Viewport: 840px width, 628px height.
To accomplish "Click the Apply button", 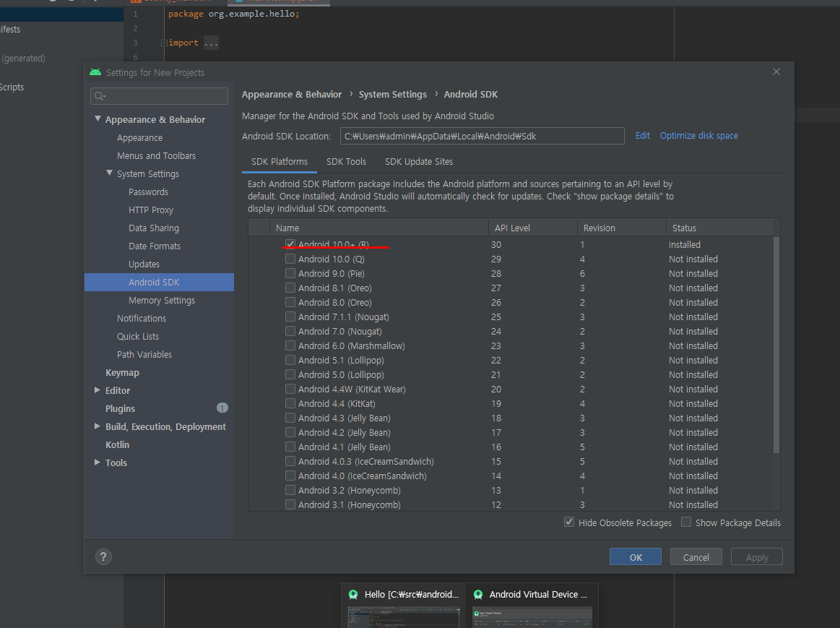I will coord(756,557).
